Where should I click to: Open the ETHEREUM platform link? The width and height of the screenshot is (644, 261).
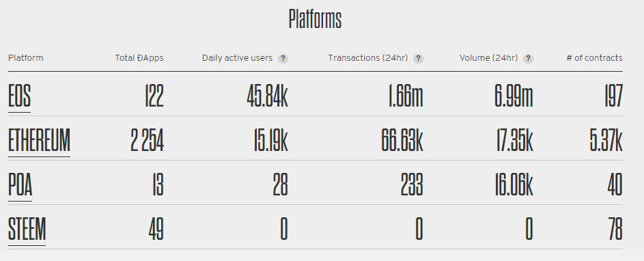coord(39,141)
